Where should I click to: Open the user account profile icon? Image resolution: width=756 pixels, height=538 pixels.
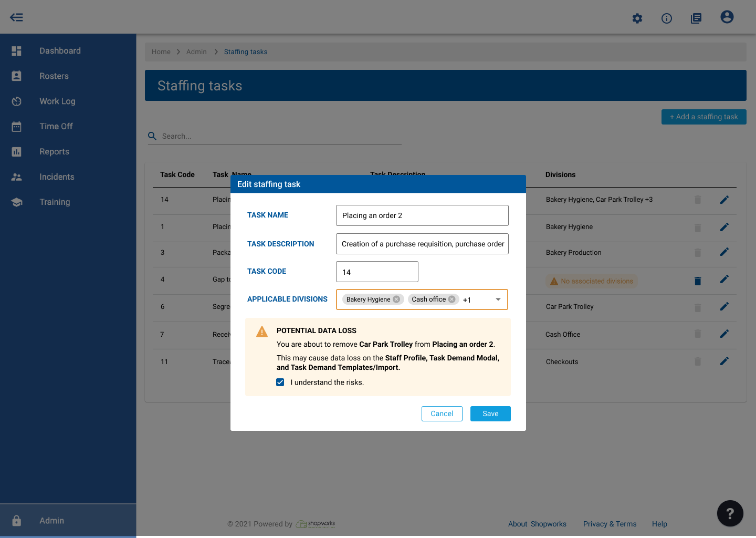727,17
